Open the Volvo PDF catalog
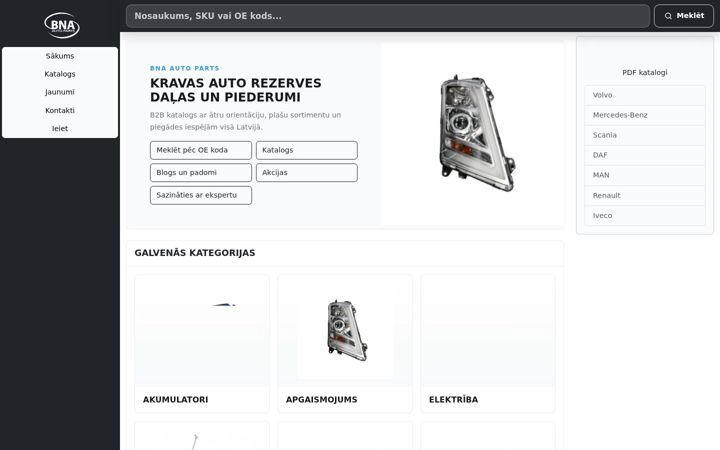Image resolution: width=720 pixels, height=450 pixels. (645, 95)
